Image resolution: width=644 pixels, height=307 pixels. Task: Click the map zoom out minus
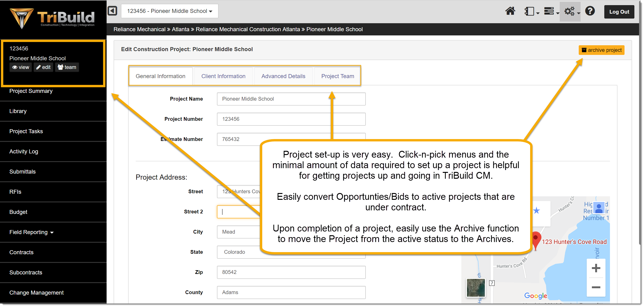click(596, 287)
